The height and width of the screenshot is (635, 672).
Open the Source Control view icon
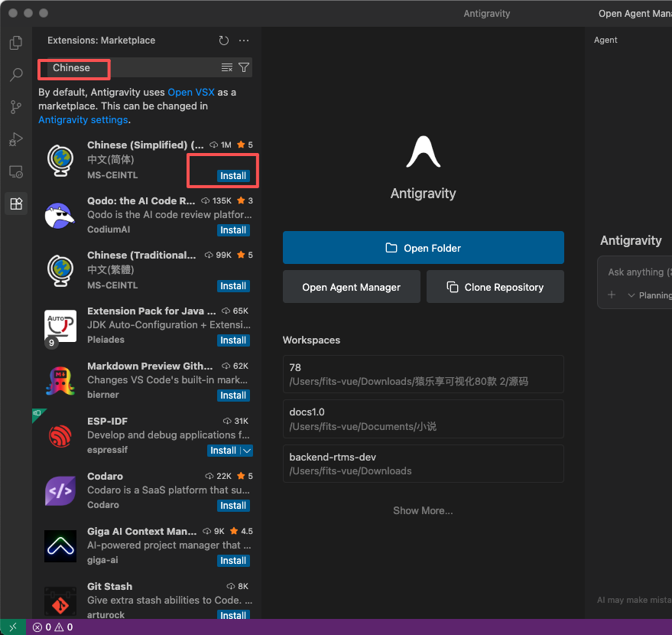click(16, 107)
